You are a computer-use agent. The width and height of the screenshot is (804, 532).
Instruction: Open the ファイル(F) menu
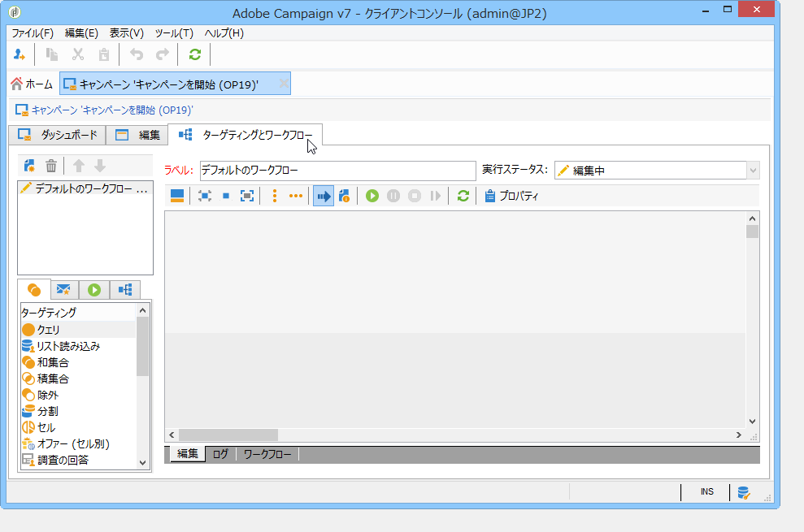[33, 33]
